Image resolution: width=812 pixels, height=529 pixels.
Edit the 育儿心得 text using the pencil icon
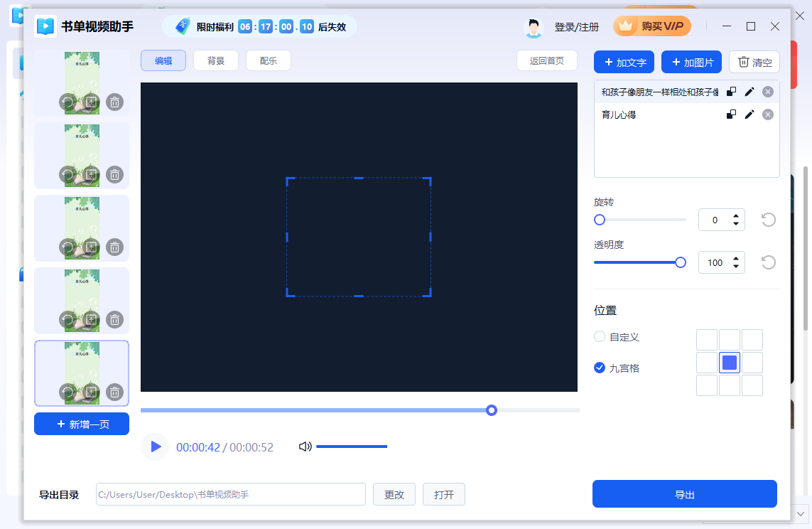[749, 114]
